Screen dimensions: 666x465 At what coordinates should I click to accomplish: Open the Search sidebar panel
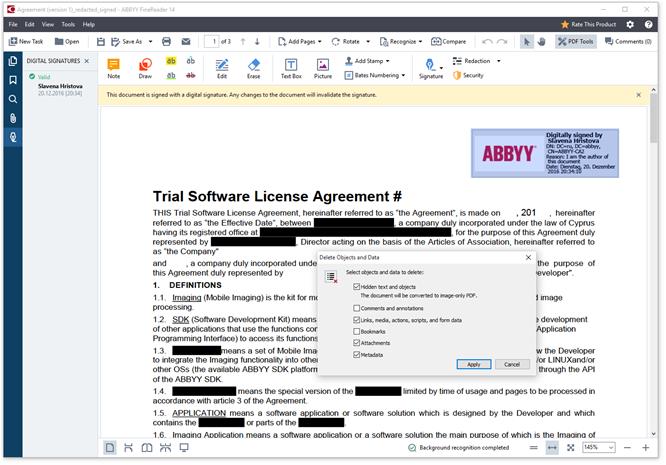click(13, 99)
